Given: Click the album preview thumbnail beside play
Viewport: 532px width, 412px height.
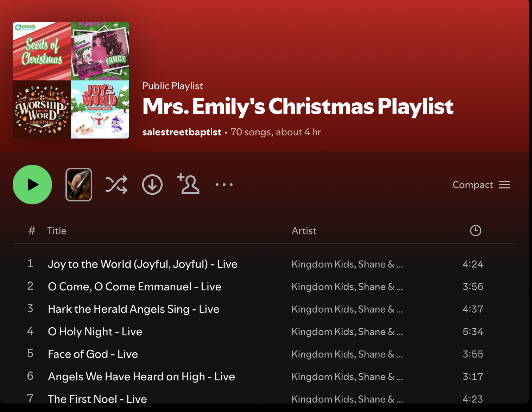Looking at the screenshot, I should (79, 185).
